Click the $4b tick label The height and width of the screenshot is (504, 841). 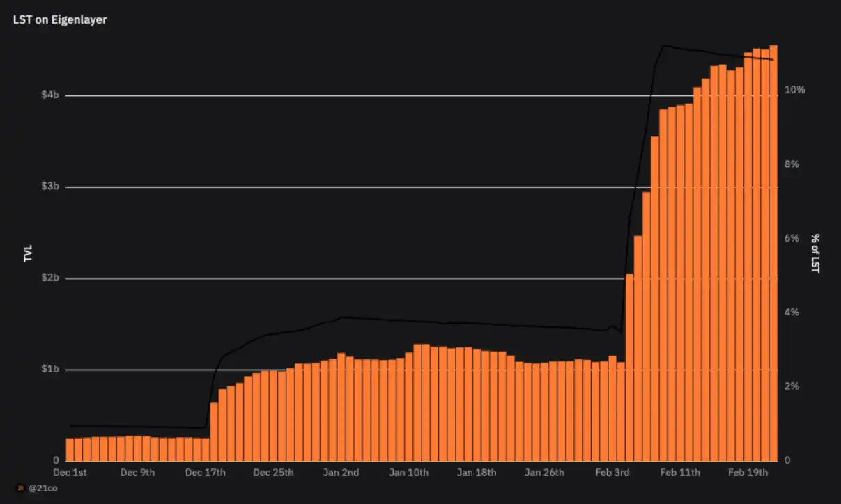49,95
